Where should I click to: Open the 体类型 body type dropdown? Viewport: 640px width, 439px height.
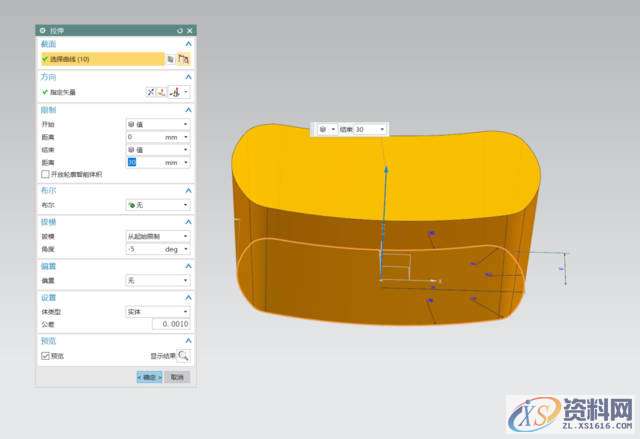pyautogui.click(x=157, y=312)
